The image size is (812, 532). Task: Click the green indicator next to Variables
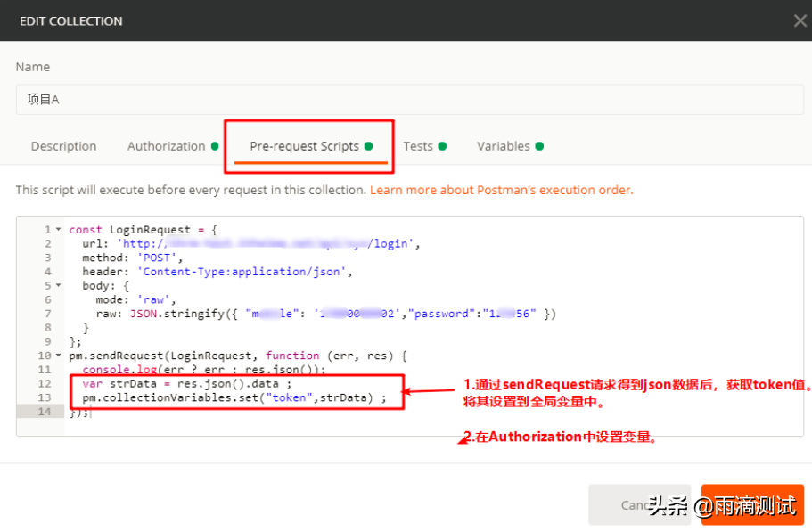tap(541, 145)
